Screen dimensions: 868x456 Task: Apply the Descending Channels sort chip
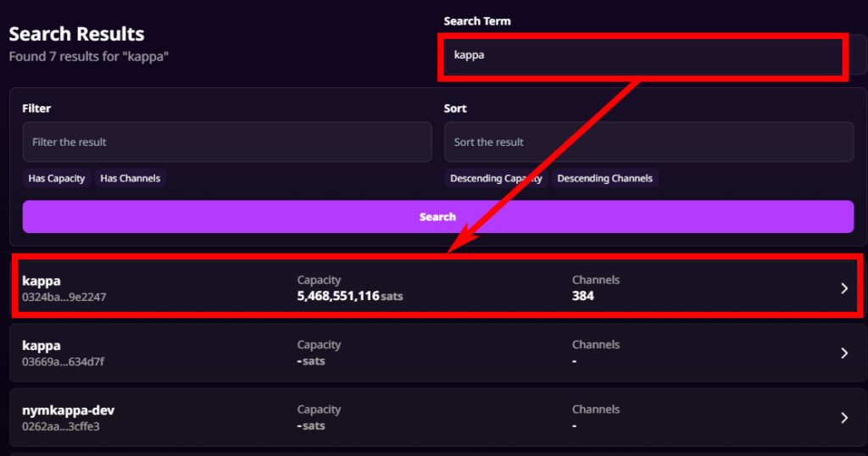pyautogui.click(x=604, y=178)
